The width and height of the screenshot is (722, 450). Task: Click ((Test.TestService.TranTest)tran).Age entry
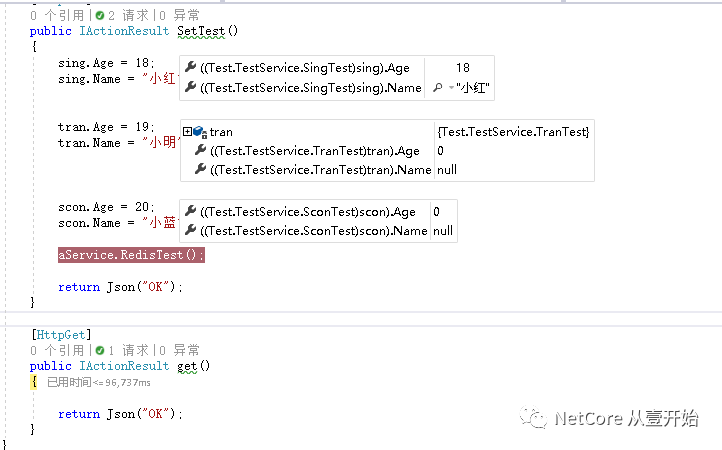point(314,151)
